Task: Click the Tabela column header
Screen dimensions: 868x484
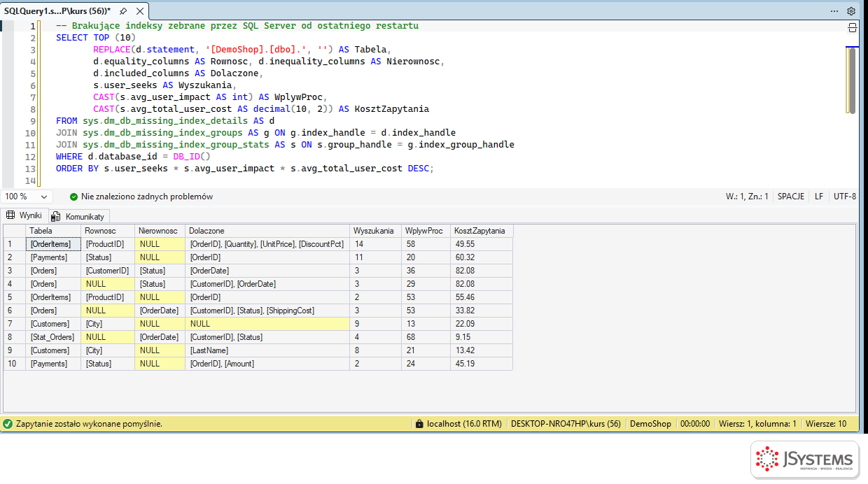Action: pos(53,231)
